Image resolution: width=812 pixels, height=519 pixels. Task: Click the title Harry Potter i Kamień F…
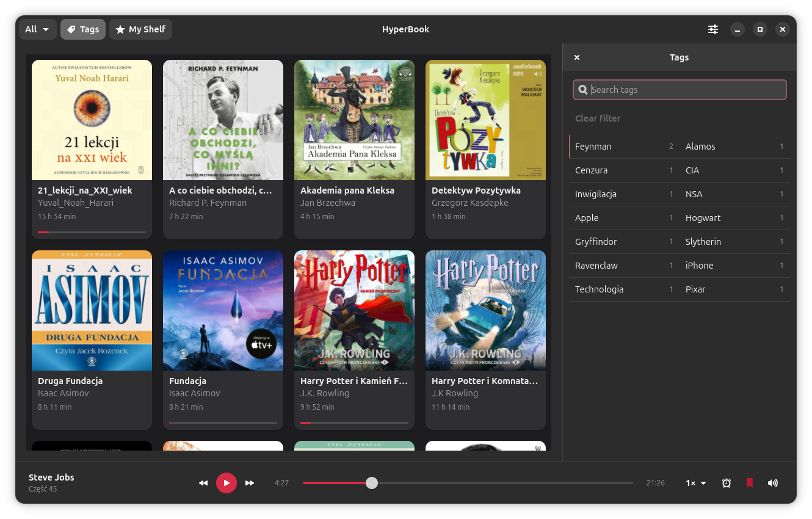(354, 381)
